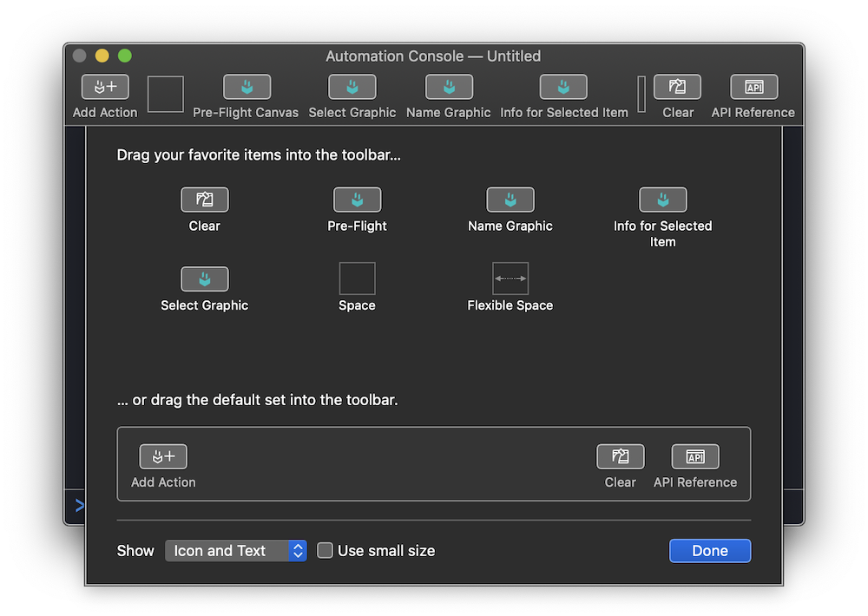Click the console prompt chevron at window bottom

point(80,505)
